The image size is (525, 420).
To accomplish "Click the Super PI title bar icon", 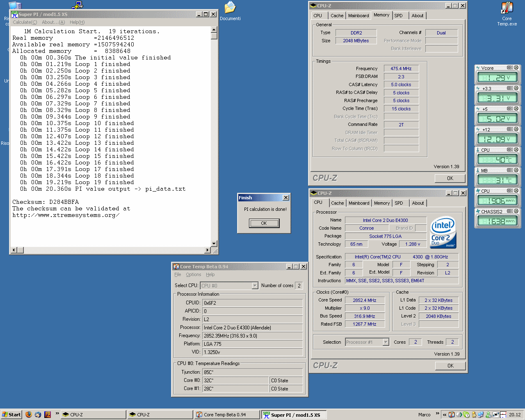I will point(14,14).
